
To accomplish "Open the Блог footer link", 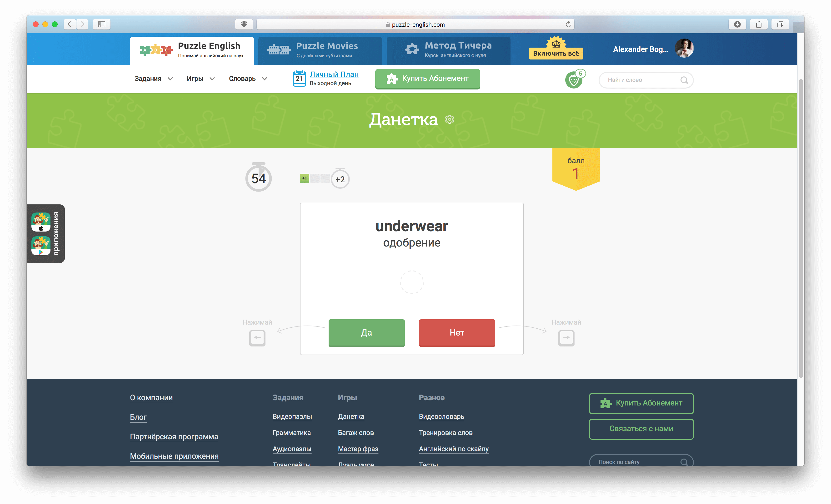I will (x=138, y=417).
